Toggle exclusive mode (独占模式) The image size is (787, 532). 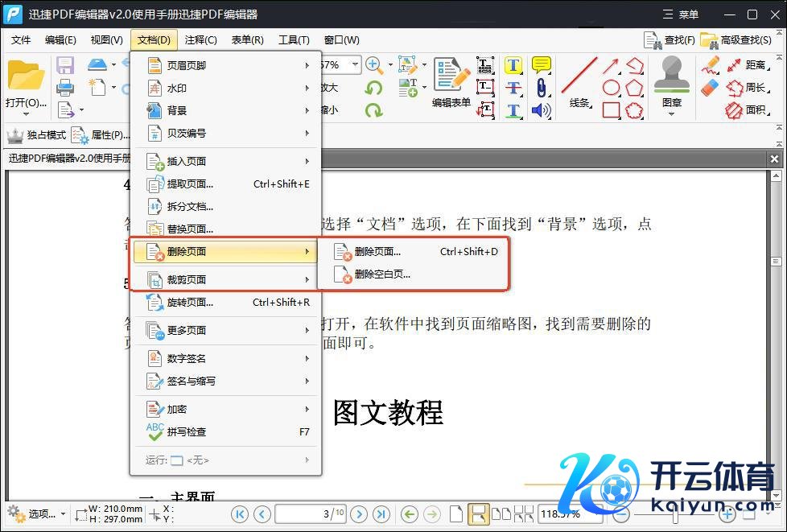coord(37,135)
